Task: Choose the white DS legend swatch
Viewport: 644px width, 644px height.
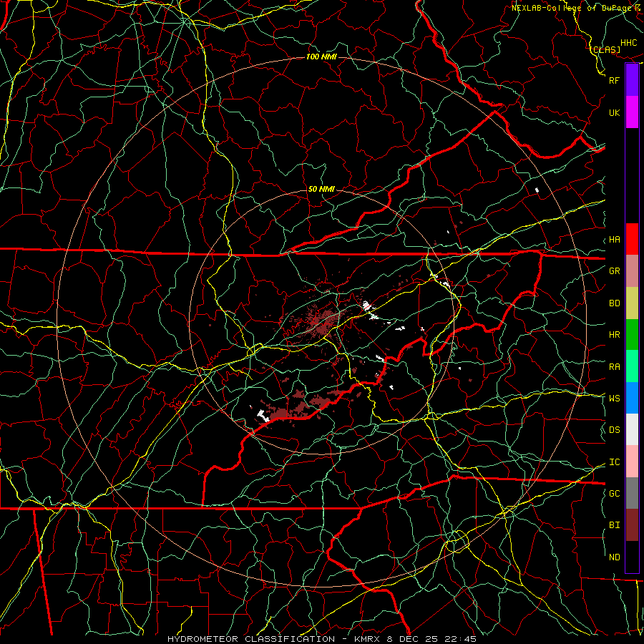Action: tap(632, 429)
